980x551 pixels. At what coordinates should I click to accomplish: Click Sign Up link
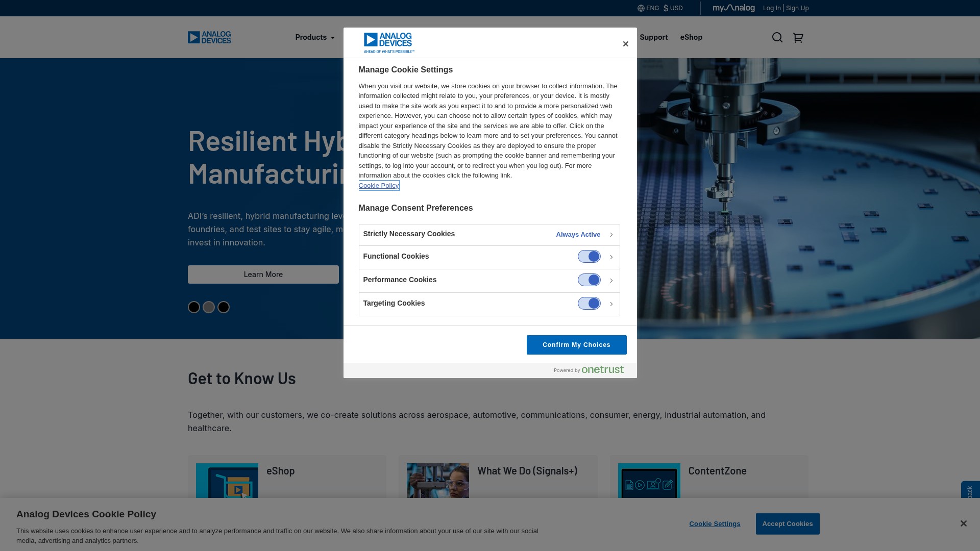coord(797,8)
